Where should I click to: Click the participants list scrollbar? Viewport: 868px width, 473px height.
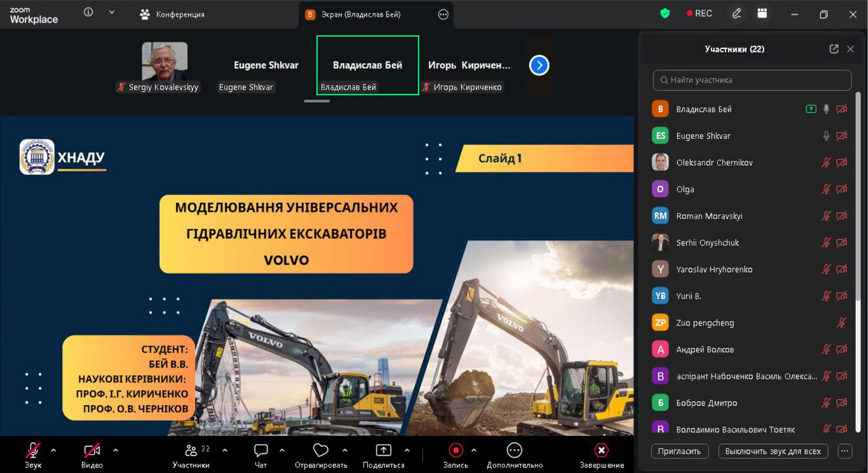858,197
